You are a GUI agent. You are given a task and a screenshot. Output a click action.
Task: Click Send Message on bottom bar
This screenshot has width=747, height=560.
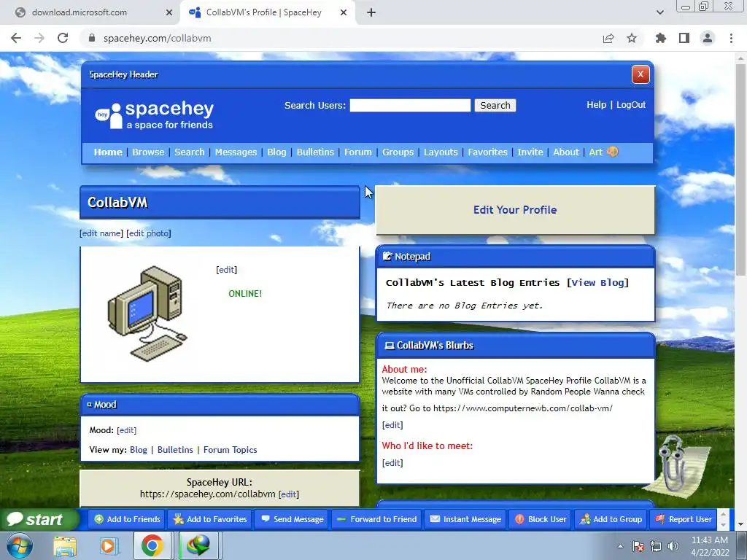[x=292, y=519]
